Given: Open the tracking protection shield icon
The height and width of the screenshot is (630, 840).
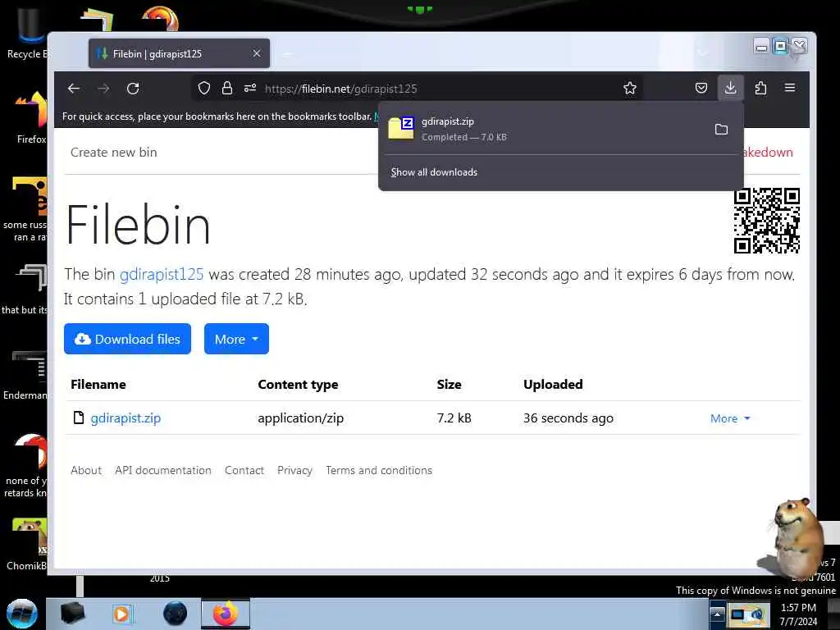Looking at the screenshot, I should pos(204,89).
